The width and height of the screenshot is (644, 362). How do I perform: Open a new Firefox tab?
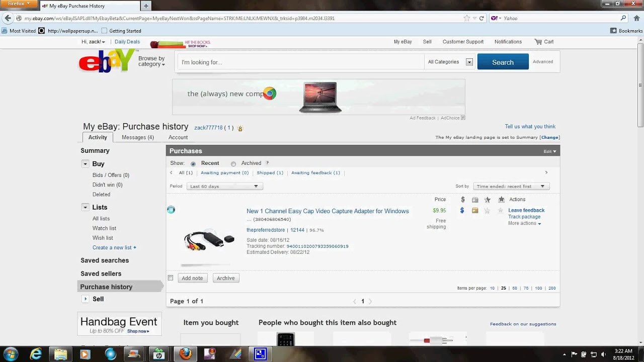click(x=146, y=6)
